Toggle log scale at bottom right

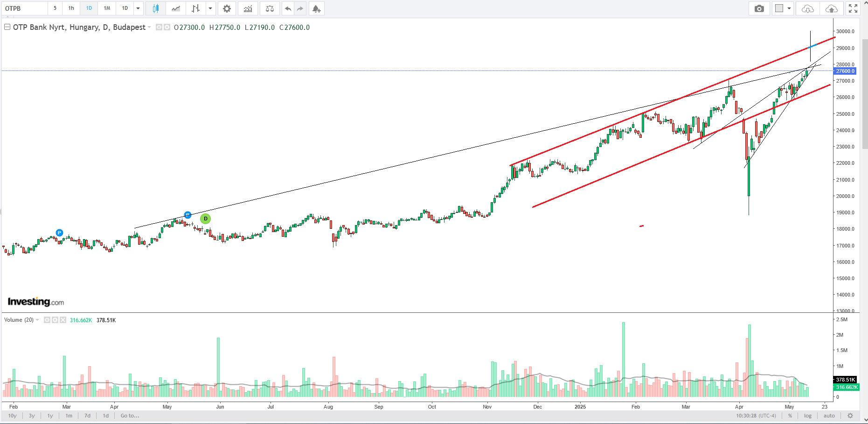[x=808, y=416]
